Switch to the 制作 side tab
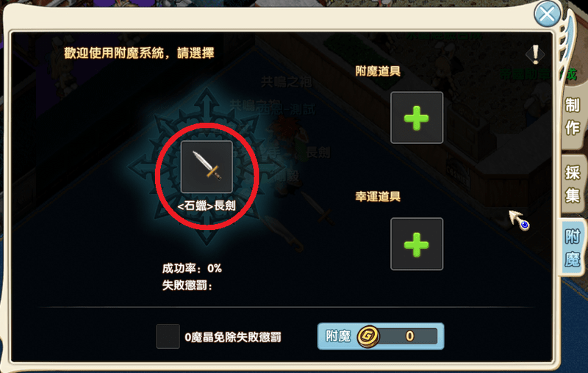This screenshot has height=373, width=588. 573,117
